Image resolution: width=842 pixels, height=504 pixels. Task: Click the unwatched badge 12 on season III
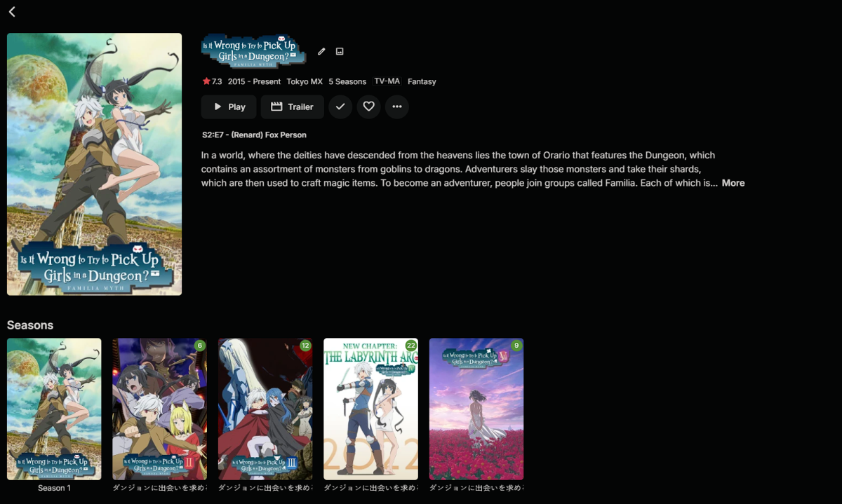[x=305, y=346]
